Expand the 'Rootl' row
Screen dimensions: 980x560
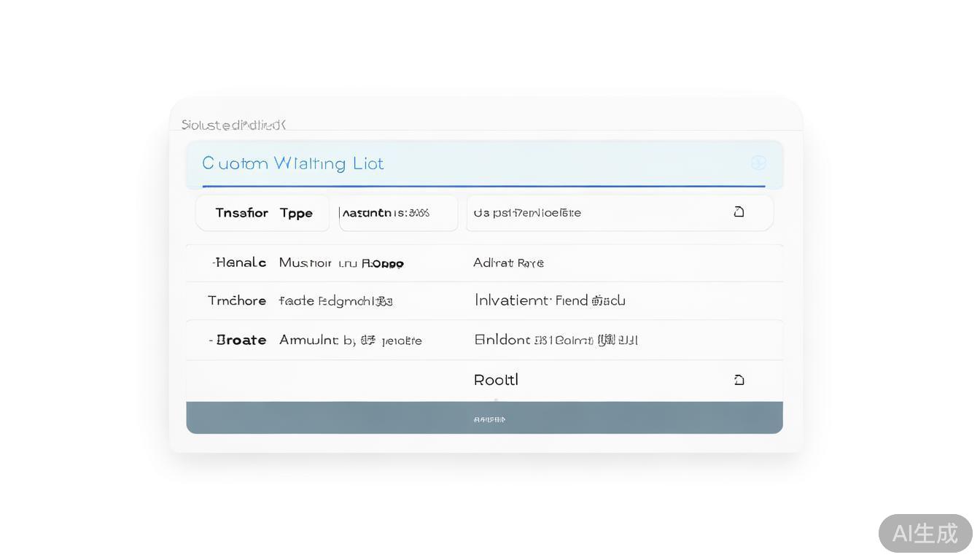point(496,380)
